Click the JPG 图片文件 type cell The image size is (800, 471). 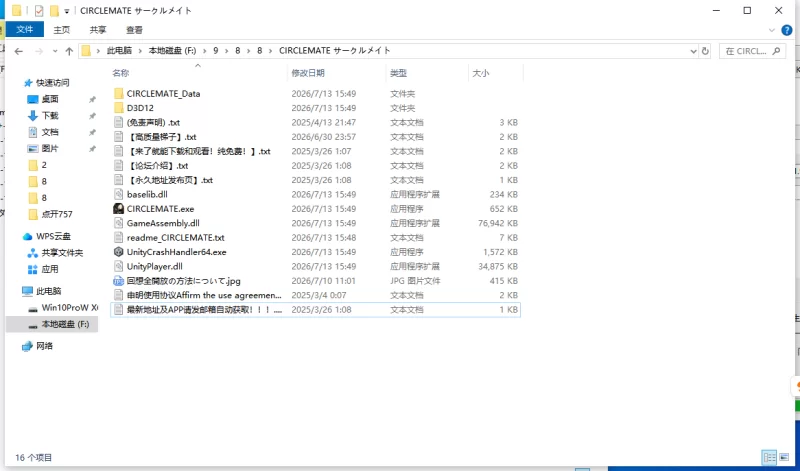[x=415, y=281]
